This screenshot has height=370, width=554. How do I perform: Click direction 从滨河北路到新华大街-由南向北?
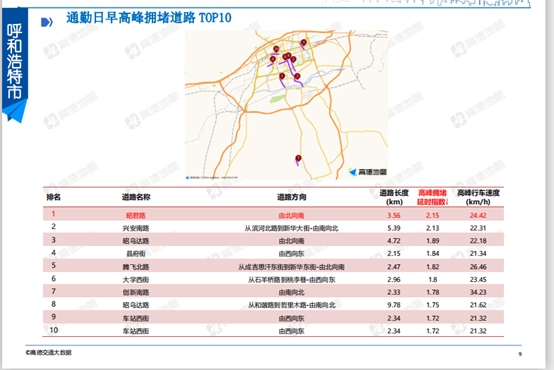pyautogui.click(x=291, y=228)
